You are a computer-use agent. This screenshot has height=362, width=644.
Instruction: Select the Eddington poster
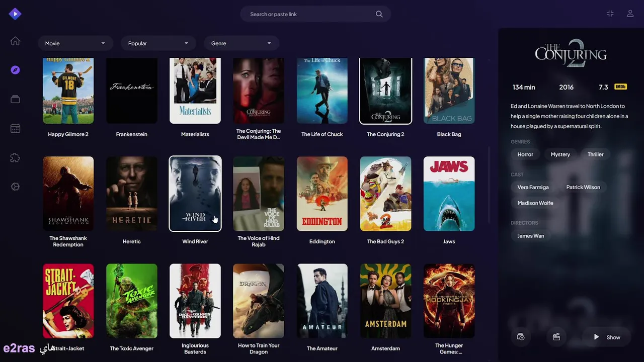coord(322,194)
